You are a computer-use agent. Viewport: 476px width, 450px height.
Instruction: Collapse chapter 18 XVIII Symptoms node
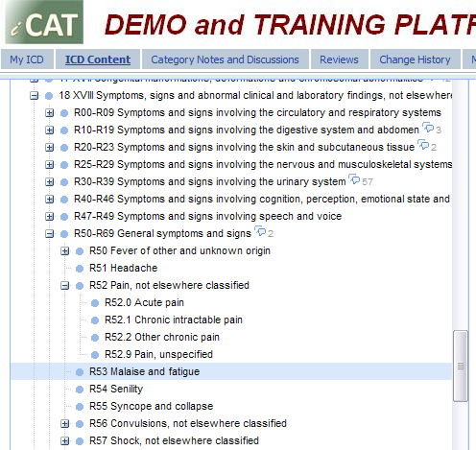coord(34,96)
